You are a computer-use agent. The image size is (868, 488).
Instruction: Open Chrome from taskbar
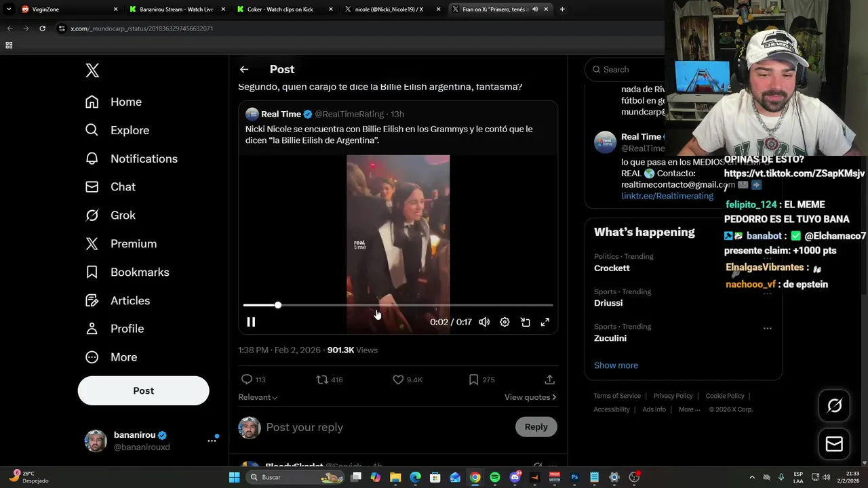click(x=475, y=477)
